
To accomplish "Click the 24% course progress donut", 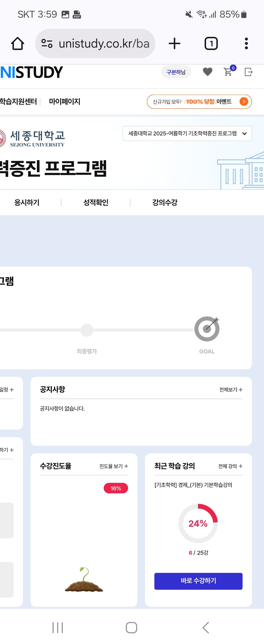I will pyautogui.click(x=198, y=524).
